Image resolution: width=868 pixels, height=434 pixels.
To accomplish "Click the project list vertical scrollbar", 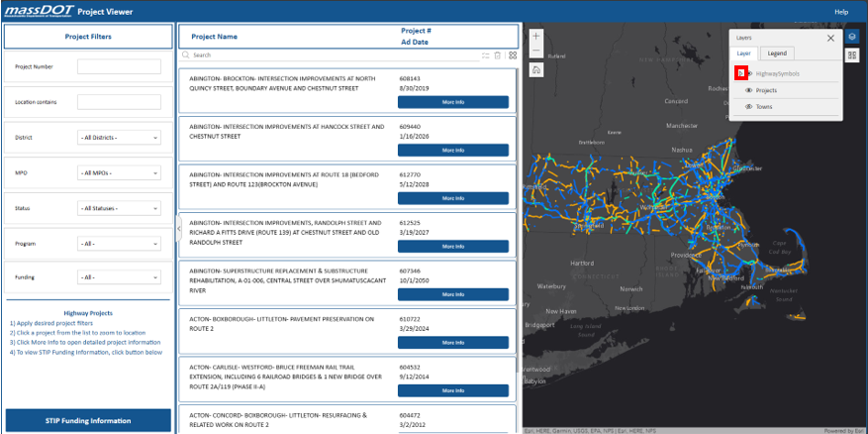I will (x=519, y=222).
